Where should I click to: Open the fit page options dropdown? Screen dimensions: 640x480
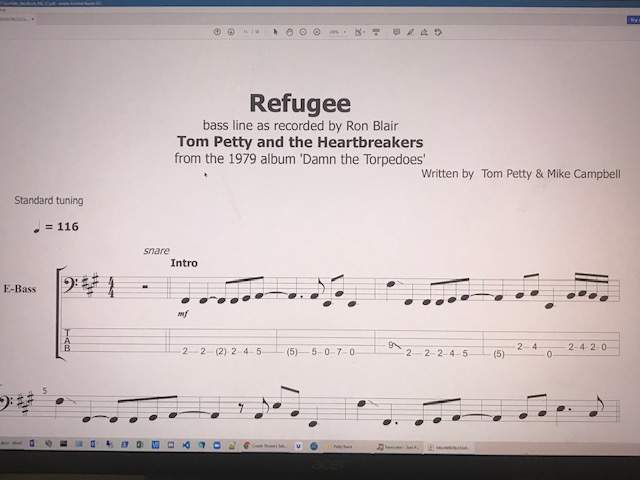(x=360, y=32)
